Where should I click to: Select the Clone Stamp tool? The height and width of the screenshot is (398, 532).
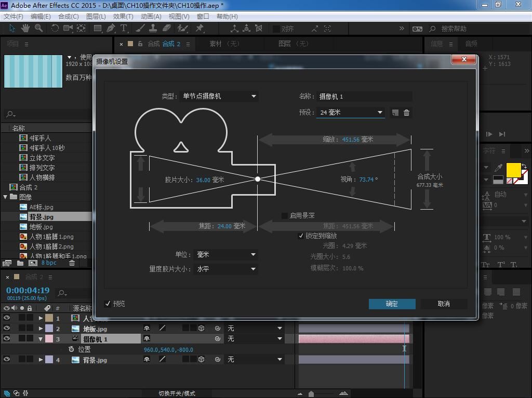coord(153,29)
